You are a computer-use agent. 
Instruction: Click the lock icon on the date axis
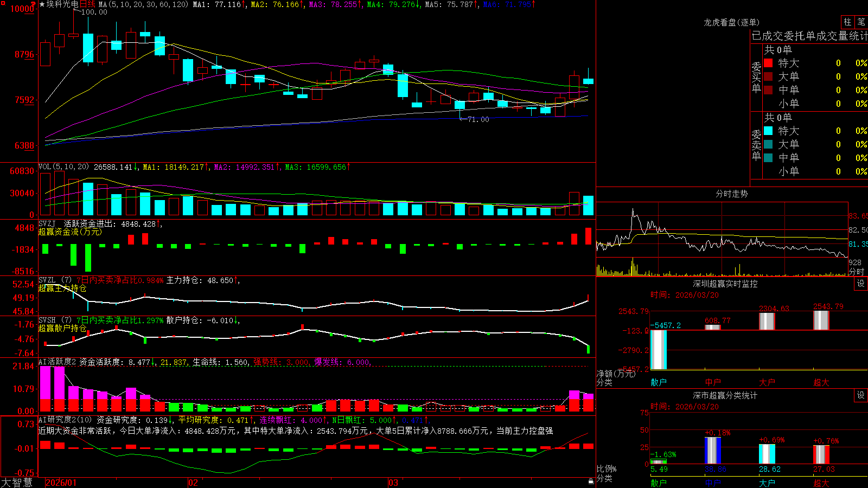pos(591,481)
